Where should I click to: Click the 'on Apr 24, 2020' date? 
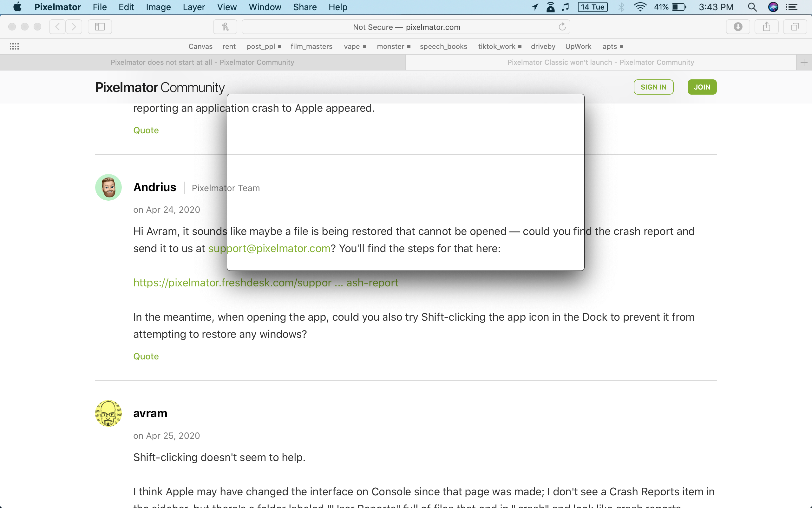pos(167,210)
